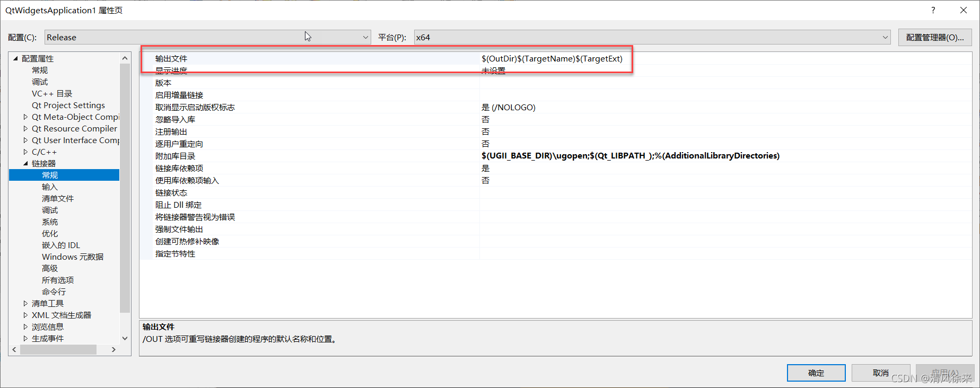Select 调试 under 链接器
Image resolution: width=980 pixels, height=388 pixels.
(x=50, y=210)
